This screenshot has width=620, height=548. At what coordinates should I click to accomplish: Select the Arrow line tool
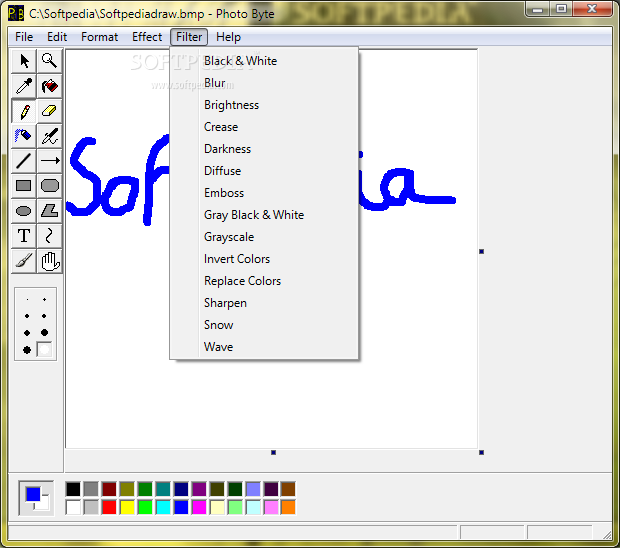49,161
